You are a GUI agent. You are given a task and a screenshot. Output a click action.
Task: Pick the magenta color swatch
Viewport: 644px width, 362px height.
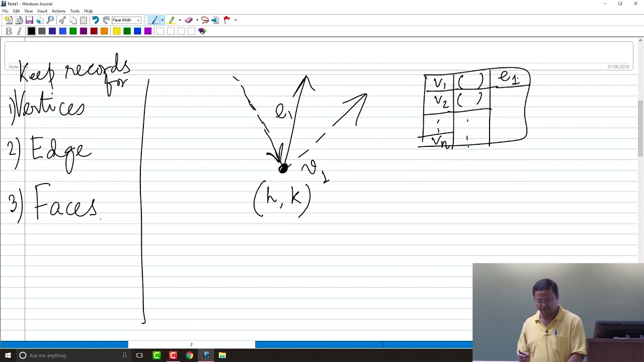[x=148, y=31]
